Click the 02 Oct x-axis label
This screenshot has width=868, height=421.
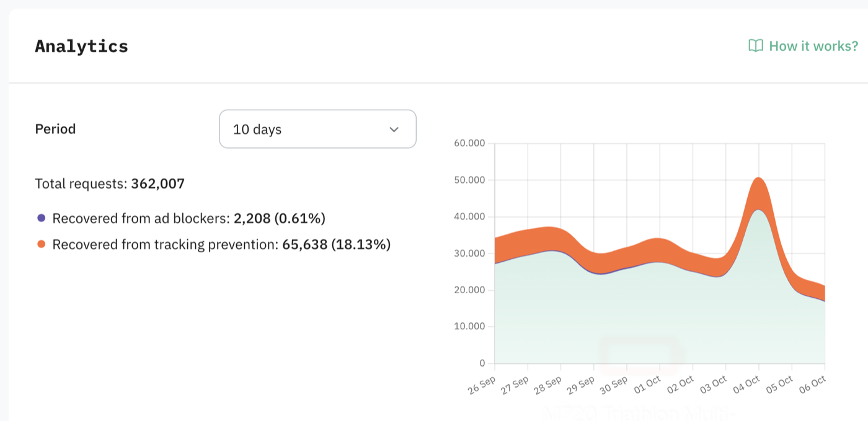[x=680, y=384]
